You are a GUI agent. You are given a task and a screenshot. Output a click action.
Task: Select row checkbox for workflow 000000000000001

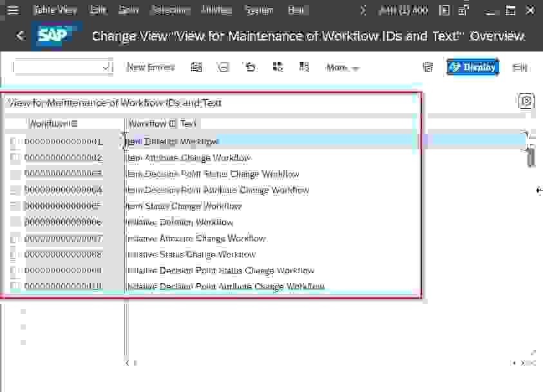(15, 141)
